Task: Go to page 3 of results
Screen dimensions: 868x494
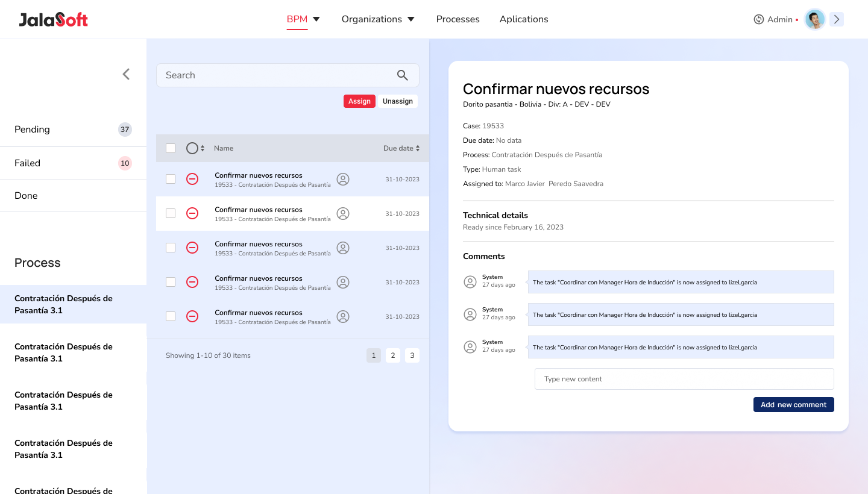Action: click(412, 355)
